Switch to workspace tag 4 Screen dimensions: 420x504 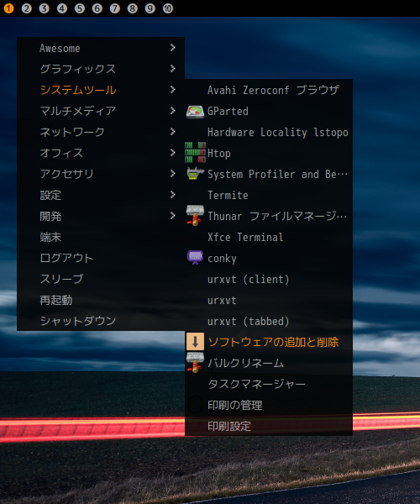click(x=62, y=8)
